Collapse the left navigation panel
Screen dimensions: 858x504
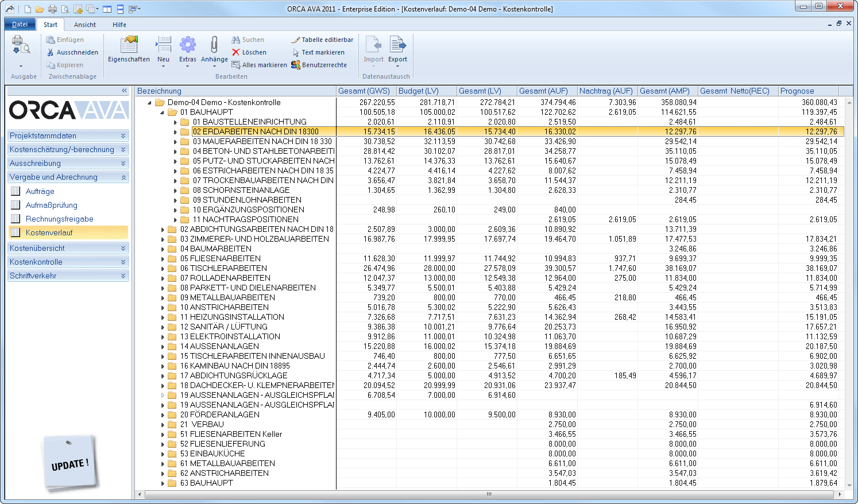(124, 91)
